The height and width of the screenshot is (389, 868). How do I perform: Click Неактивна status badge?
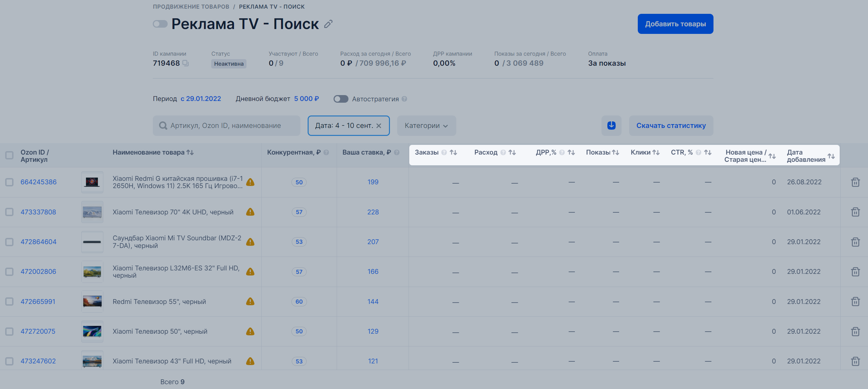[x=229, y=64]
